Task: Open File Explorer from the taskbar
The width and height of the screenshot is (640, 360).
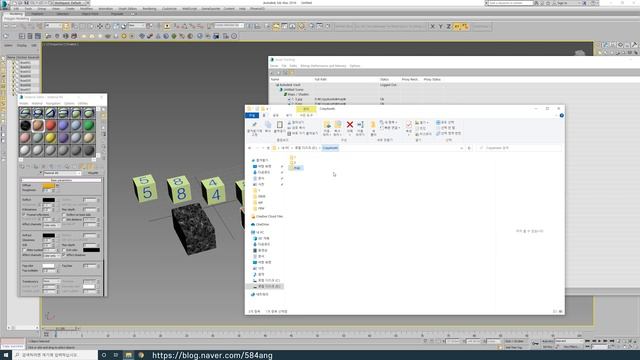Action: (x=128, y=355)
